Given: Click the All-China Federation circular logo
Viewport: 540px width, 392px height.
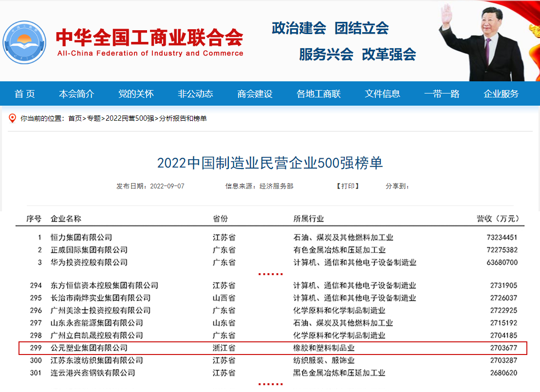Looking at the screenshot, I should [x=24, y=42].
